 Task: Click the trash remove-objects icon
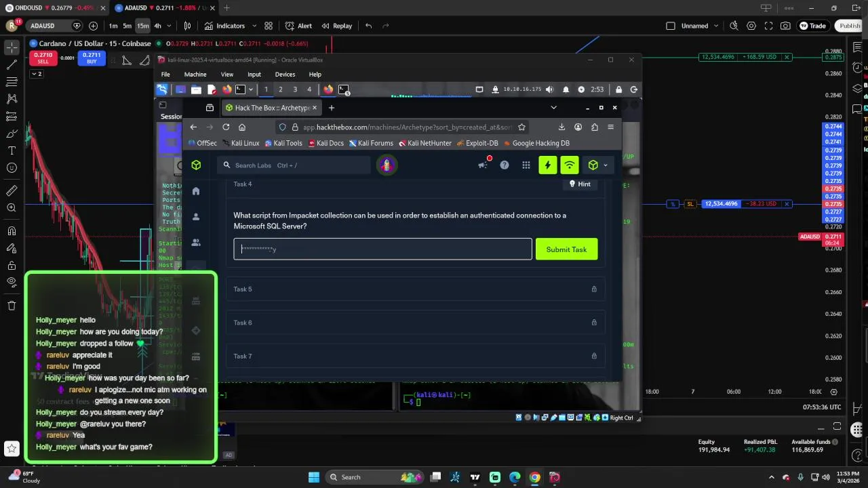pyautogui.click(x=12, y=306)
